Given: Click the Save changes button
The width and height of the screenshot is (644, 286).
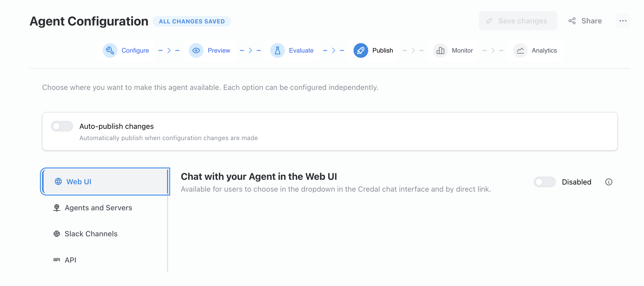Looking at the screenshot, I should coord(518,21).
